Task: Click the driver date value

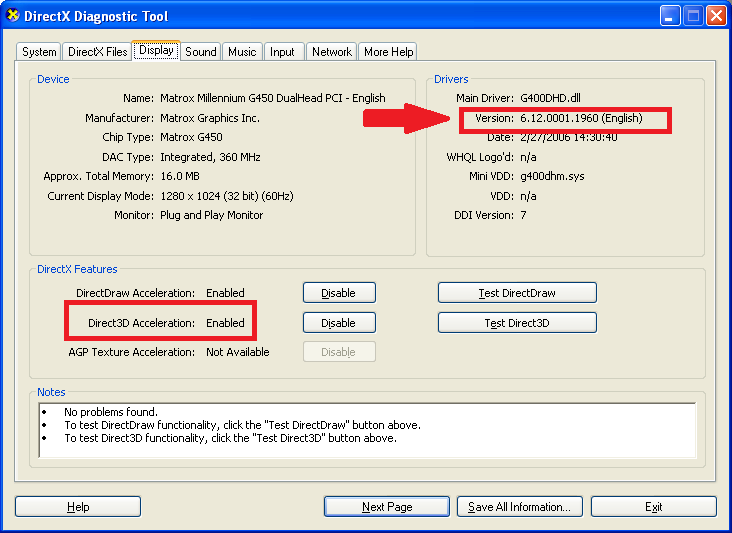Action: click(x=569, y=137)
